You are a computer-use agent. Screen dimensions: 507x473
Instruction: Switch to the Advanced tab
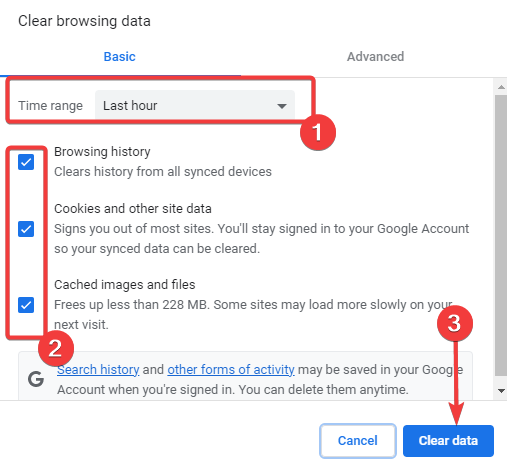(x=375, y=57)
